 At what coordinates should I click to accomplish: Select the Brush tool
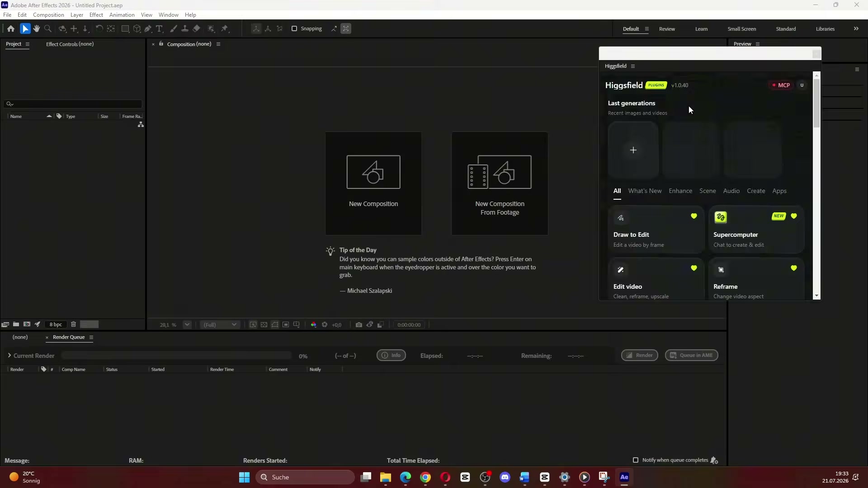[173, 28]
